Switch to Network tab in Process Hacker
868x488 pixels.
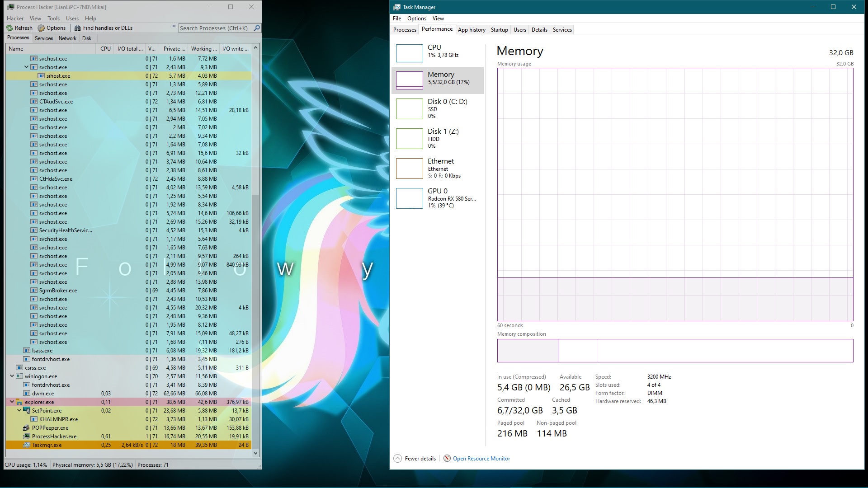(x=67, y=38)
